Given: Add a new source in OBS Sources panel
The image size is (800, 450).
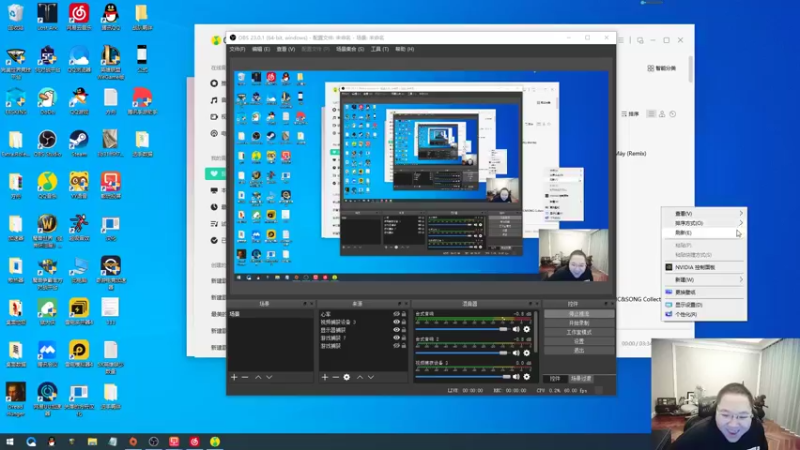Looking at the screenshot, I should (324, 377).
